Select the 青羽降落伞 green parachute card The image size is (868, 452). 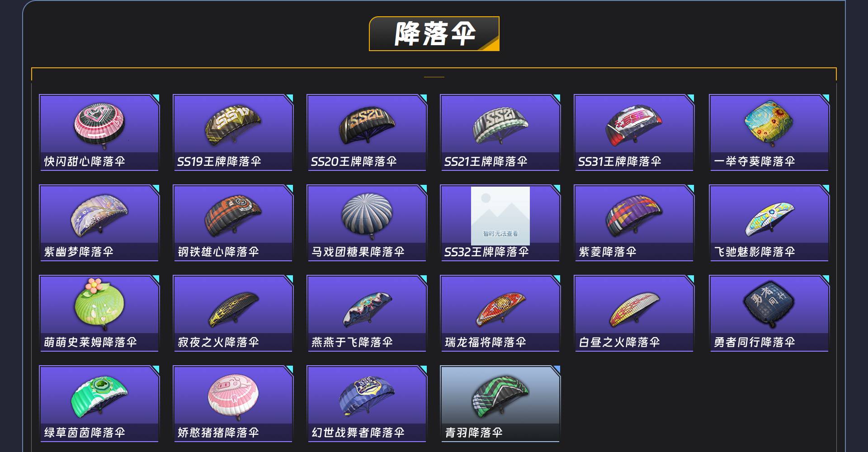click(x=500, y=404)
